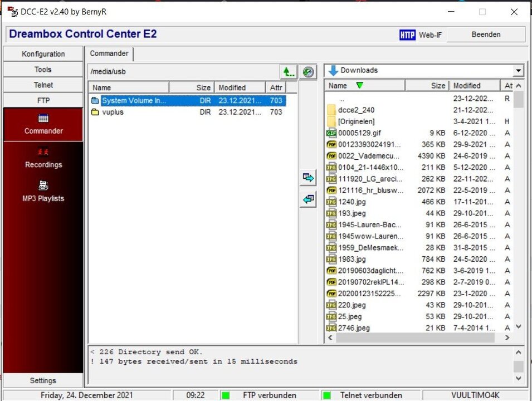532x401 pixels.
Task: Open Settings at bottom of sidebar
Action: pyautogui.click(x=43, y=380)
